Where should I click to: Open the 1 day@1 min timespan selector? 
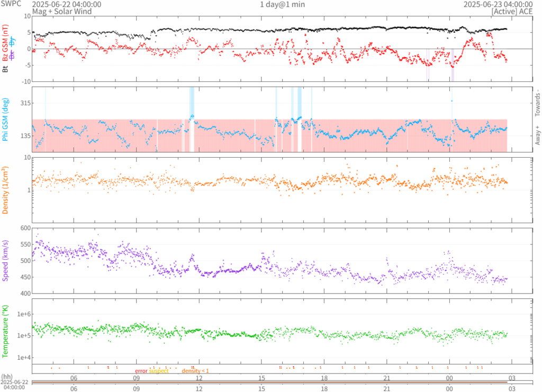click(x=282, y=4)
